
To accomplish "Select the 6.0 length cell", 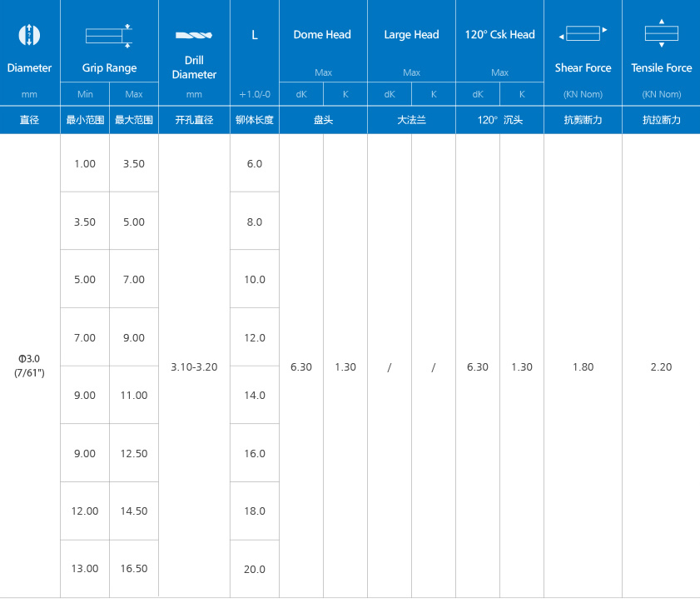I will (x=255, y=164).
